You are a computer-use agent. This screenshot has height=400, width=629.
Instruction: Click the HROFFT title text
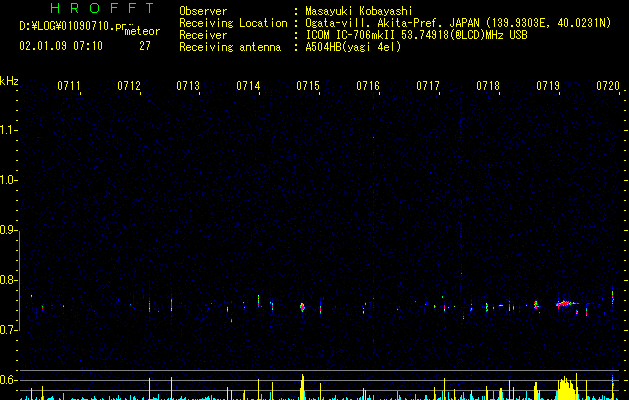point(103,8)
